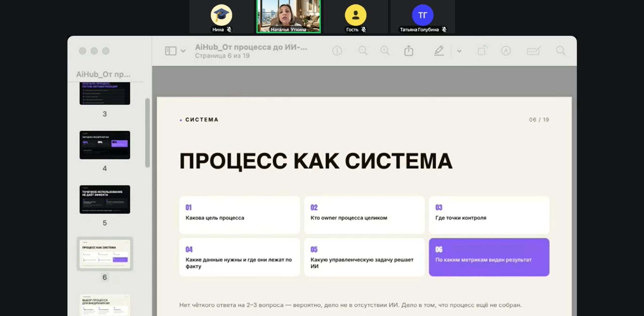Open the form filling toolbar icon
The image size is (644, 316).
click(533, 51)
